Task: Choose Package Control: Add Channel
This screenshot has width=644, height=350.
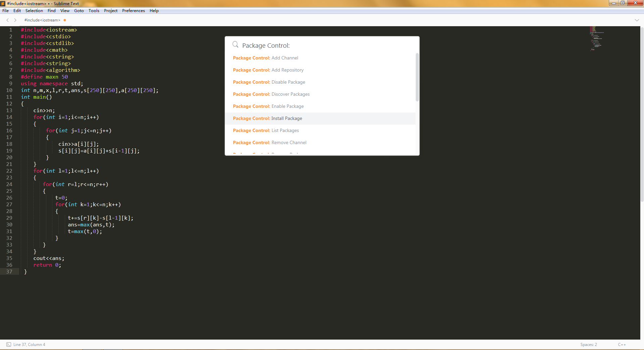Action: [x=320, y=58]
